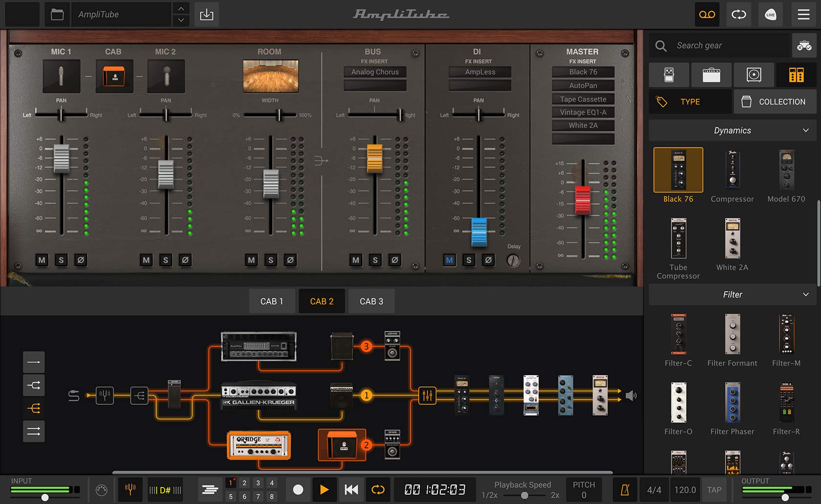Screen dimensions: 821x504
Task: Open the hamburger main menu
Action: tap(803, 15)
